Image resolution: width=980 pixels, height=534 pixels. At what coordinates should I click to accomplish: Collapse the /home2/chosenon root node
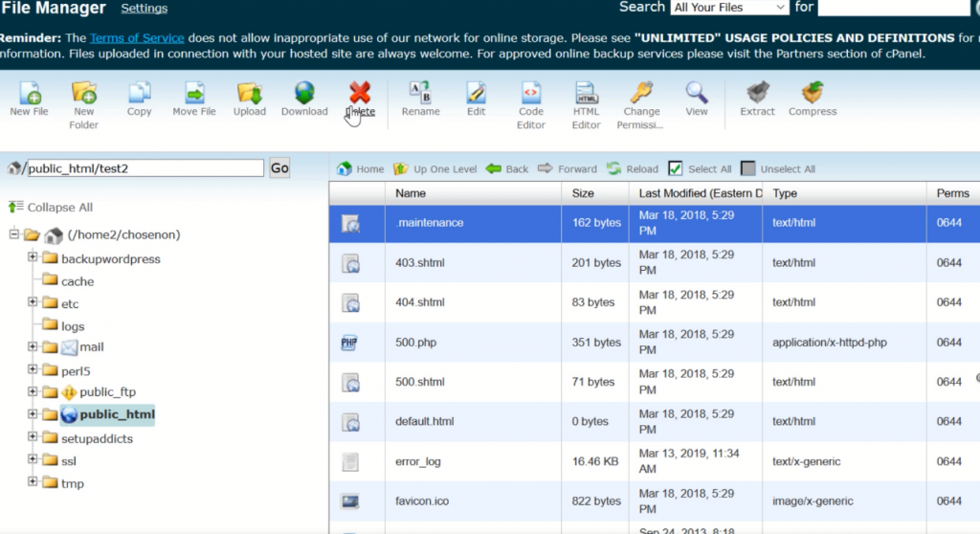(13, 234)
